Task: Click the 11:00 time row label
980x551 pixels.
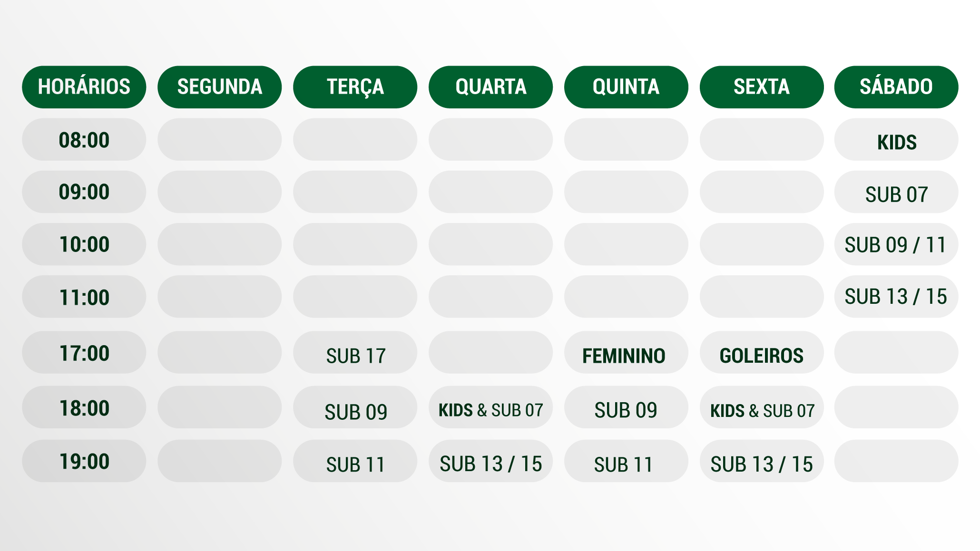Action: [84, 297]
